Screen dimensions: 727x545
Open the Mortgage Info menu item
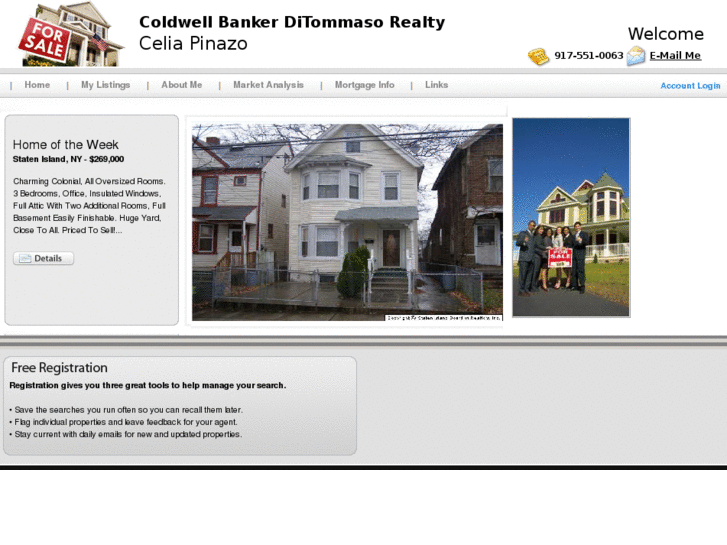[x=364, y=85]
